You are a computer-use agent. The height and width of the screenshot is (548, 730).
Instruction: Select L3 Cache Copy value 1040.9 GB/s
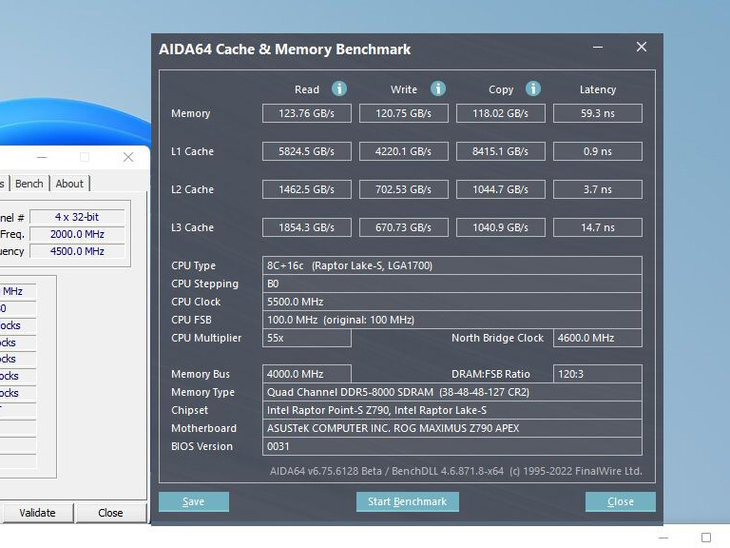click(500, 228)
